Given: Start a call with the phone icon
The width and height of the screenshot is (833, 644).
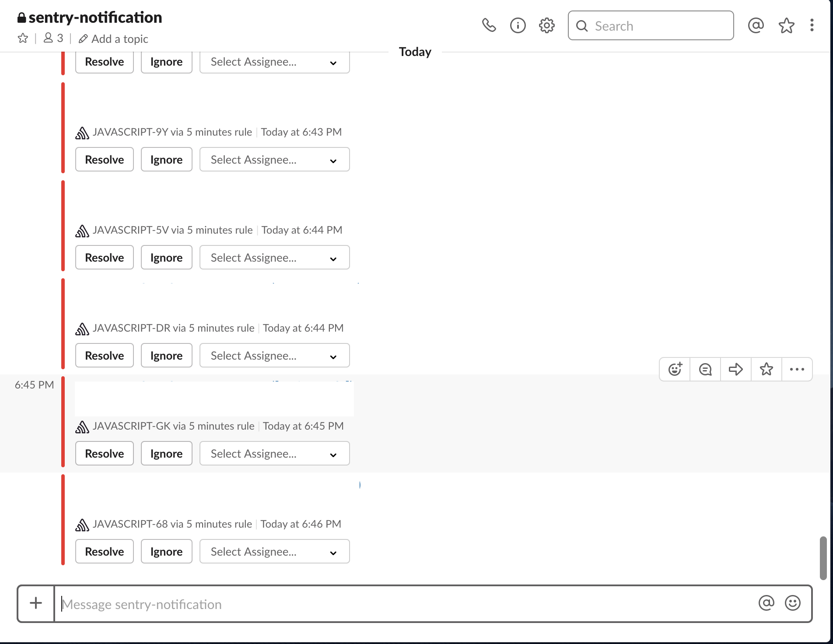Looking at the screenshot, I should tap(489, 25).
